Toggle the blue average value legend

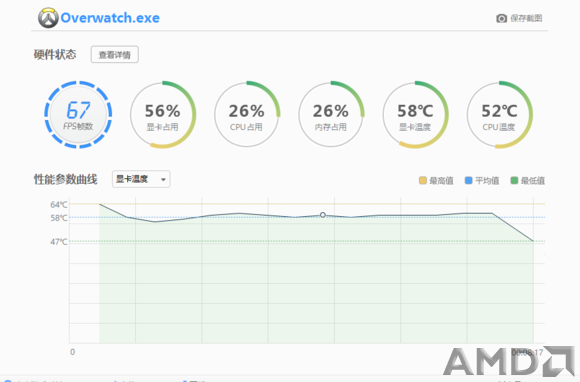482,180
